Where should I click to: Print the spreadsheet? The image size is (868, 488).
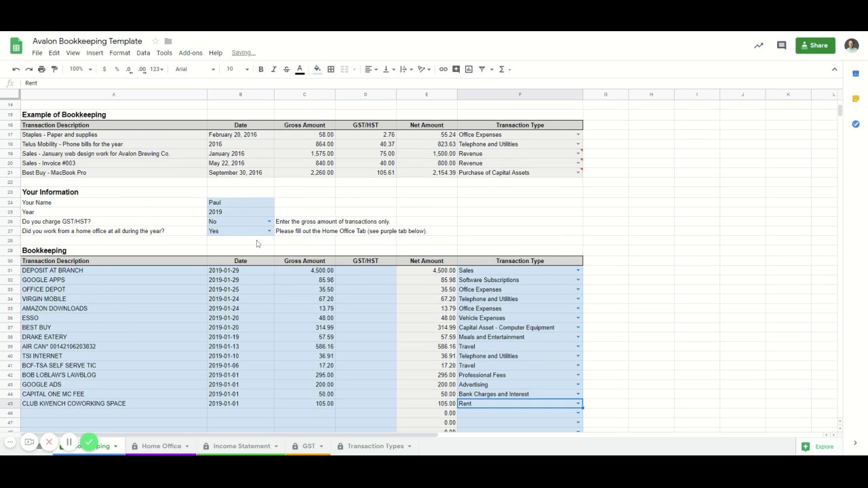point(41,69)
